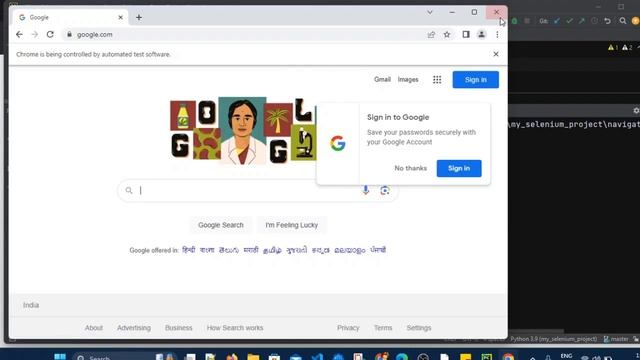This screenshot has height=360, width=640.
Task: Open the Windows Start menu
Action: [x=60, y=357]
